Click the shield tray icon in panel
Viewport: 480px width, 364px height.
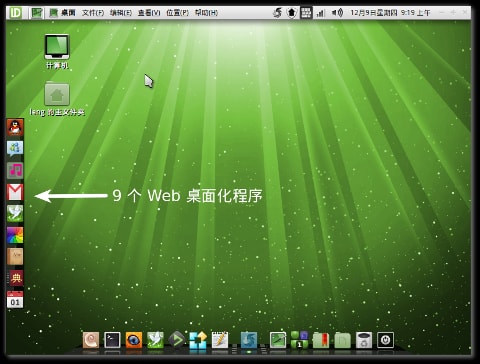click(x=292, y=13)
